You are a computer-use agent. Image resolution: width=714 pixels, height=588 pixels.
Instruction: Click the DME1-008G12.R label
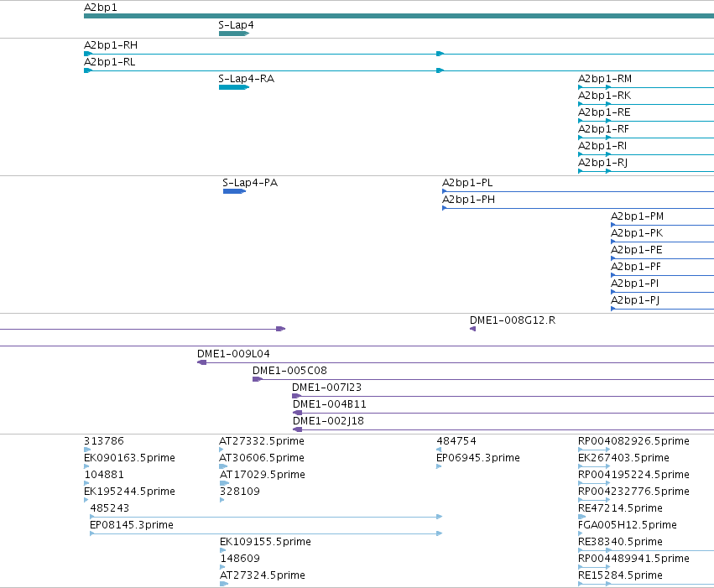point(513,320)
